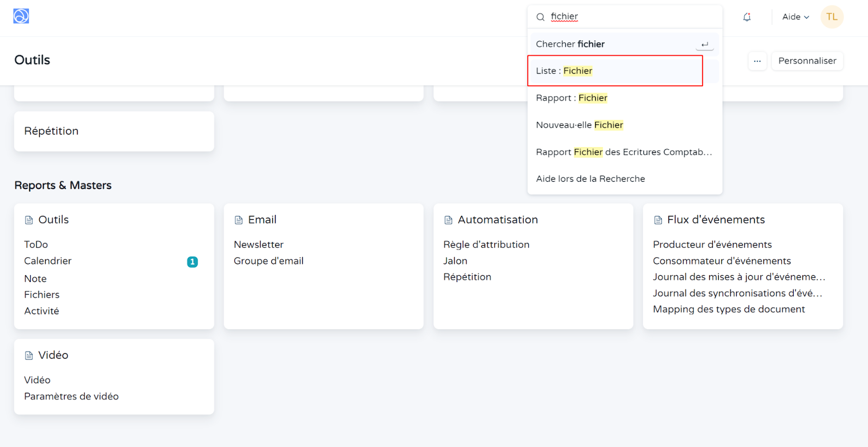Click the search magnifier icon
Screen dimensions: 868x447
coord(540,17)
